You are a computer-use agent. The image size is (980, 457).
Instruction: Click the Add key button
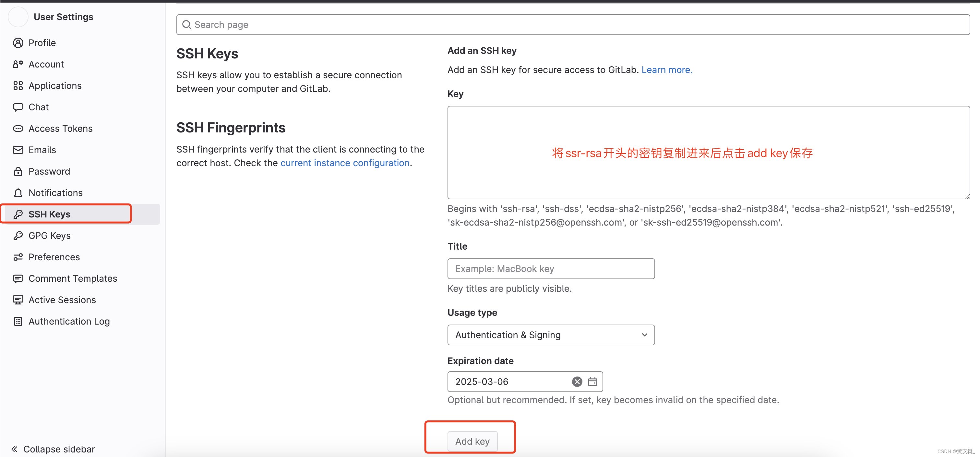(472, 441)
